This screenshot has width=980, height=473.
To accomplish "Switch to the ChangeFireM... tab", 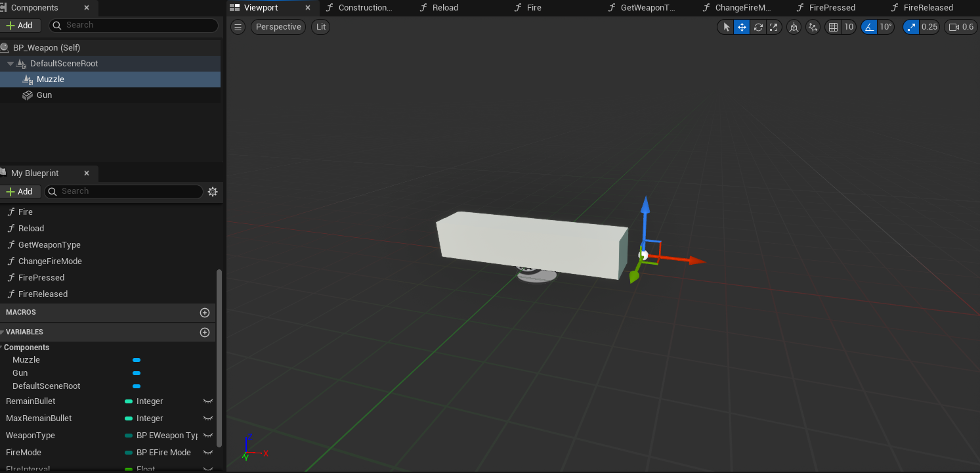I will [743, 8].
